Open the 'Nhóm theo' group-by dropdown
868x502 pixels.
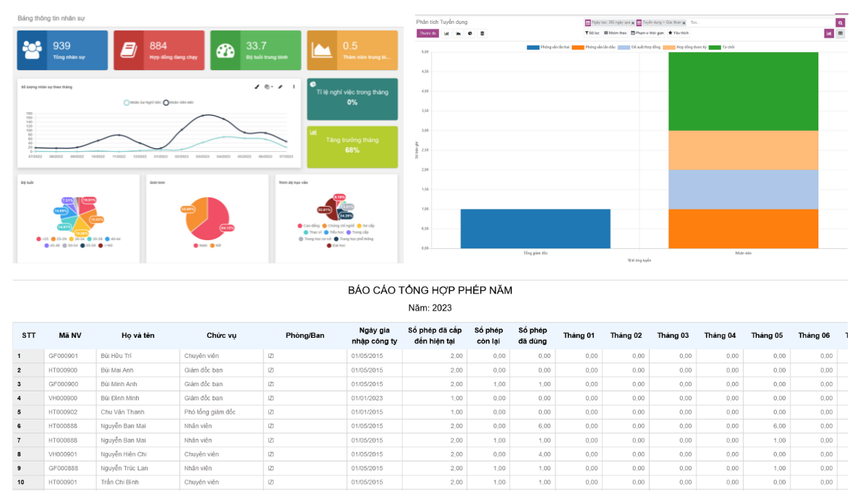click(615, 33)
